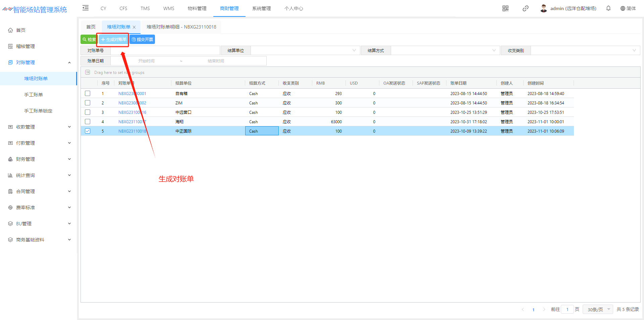
Task: Open the notification bell
Action: (x=608, y=8)
